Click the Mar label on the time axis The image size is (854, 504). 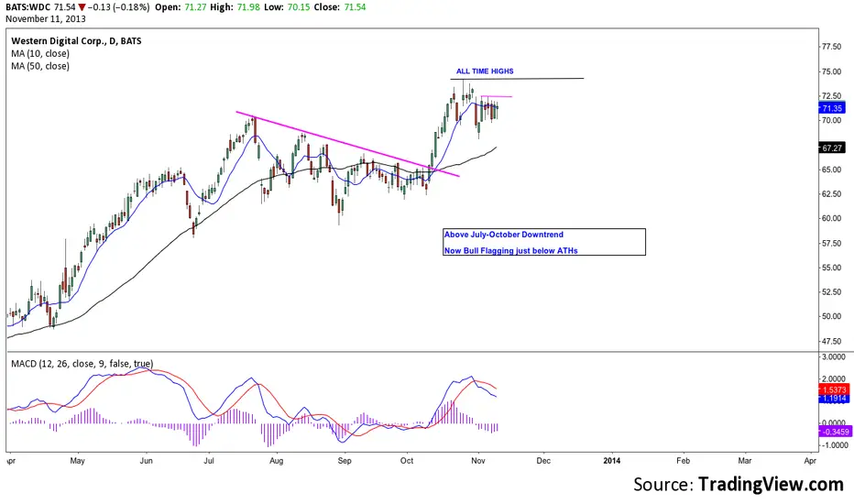(745, 460)
